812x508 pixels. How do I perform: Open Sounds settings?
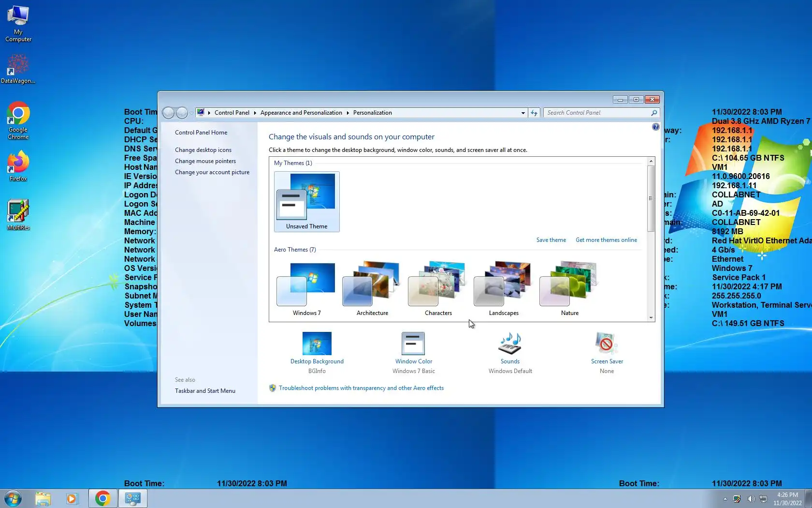point(510,353)
